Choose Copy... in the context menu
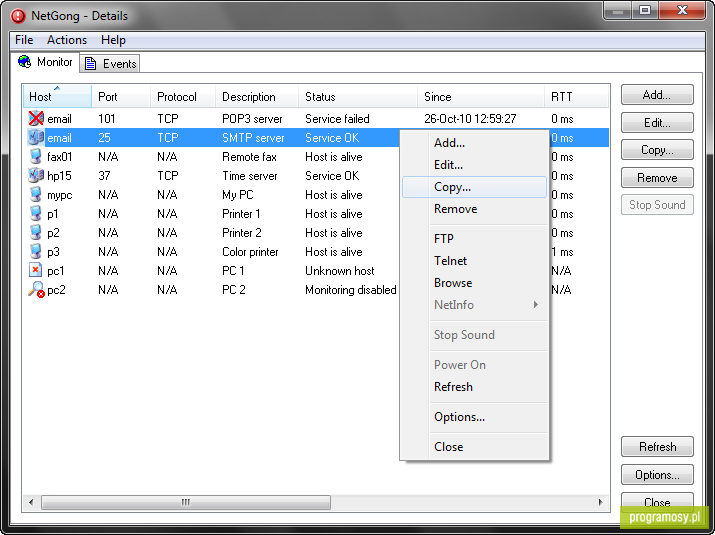The image size is (715, 535). click(474, 187)
